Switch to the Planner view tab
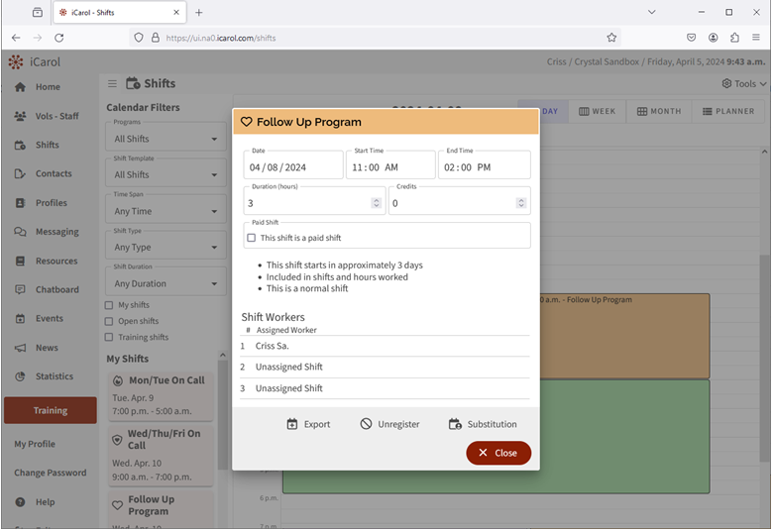 (x=727, y=111)
